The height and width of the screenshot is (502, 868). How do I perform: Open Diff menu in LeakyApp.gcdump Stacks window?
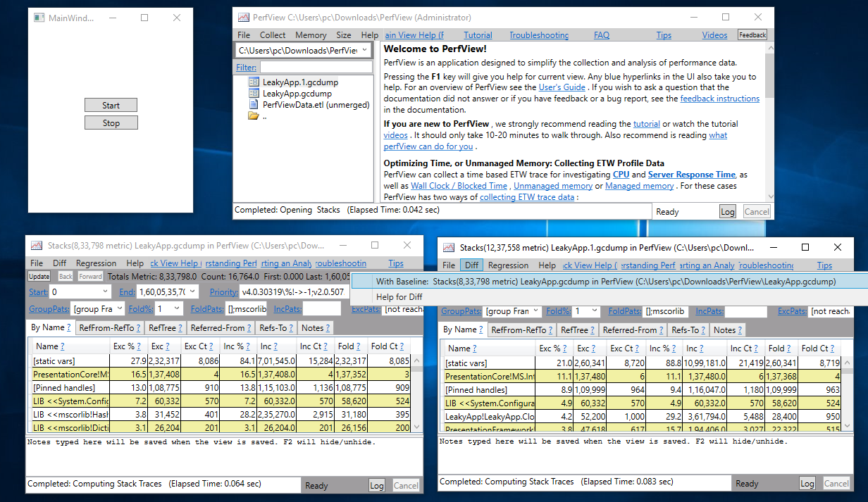(x=58, y=263)
